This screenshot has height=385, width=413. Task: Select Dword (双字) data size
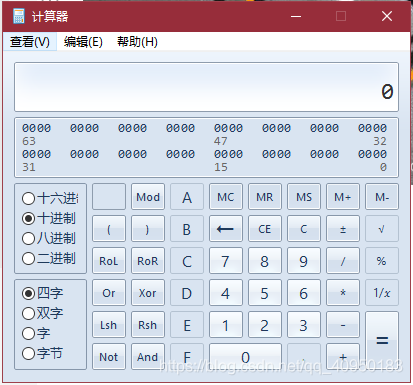coord(42,313)
